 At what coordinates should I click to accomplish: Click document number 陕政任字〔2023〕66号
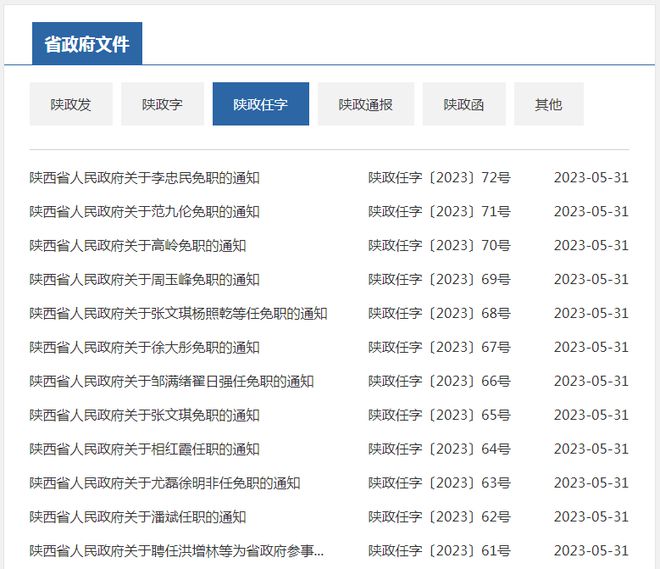[439, 381]
